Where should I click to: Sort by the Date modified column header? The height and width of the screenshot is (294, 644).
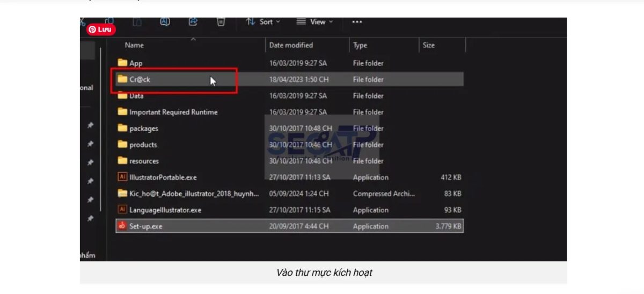click(x=291, y=45)
